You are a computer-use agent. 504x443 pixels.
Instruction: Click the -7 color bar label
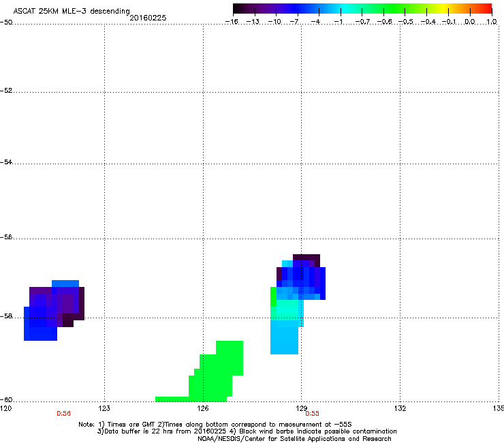pyautogui.click(x=294, y=22)
